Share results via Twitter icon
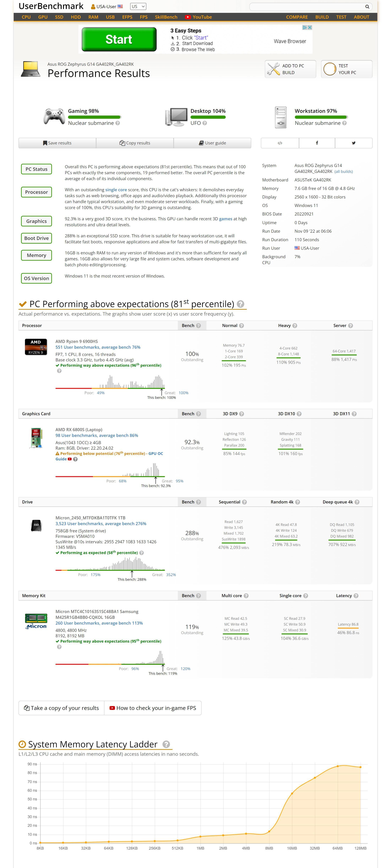The height and width of the screenshot is (868, 391). 353,143
